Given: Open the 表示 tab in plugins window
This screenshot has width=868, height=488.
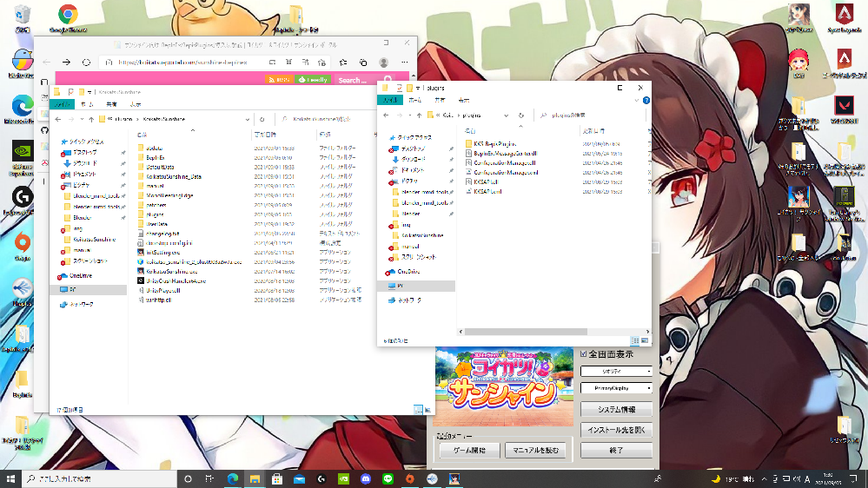Looking at the screenshot, I should tap(464, 100).
